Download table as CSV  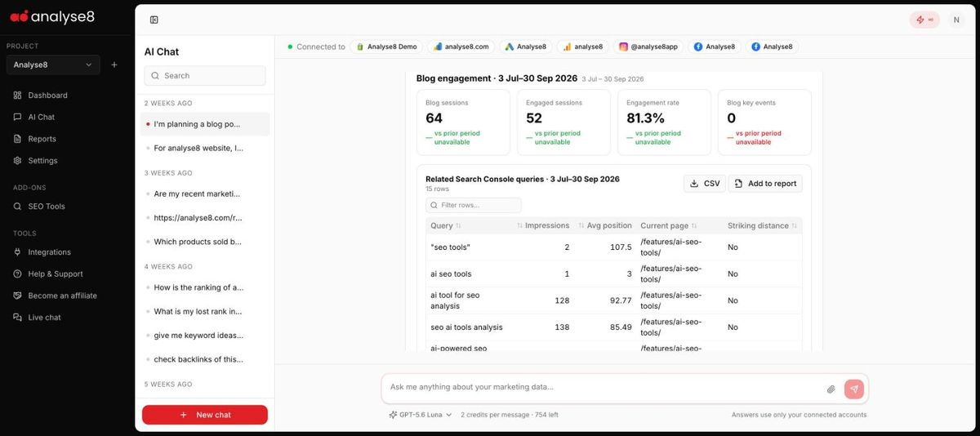coord(705,184)
